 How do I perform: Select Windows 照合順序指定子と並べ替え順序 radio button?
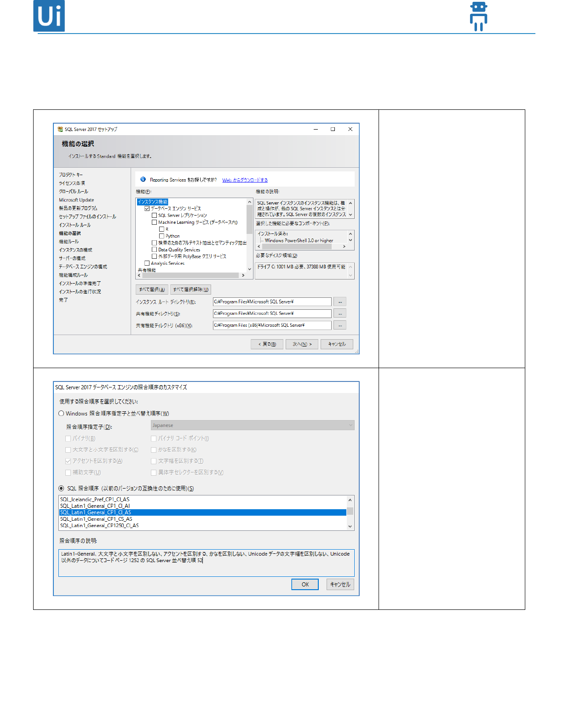click(x=61, y=413)
